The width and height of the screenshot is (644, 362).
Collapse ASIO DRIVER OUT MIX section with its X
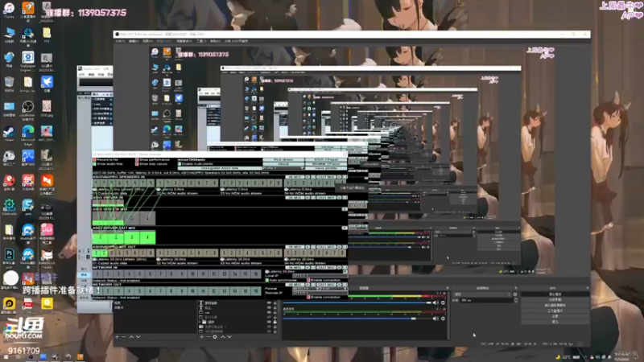345,228
